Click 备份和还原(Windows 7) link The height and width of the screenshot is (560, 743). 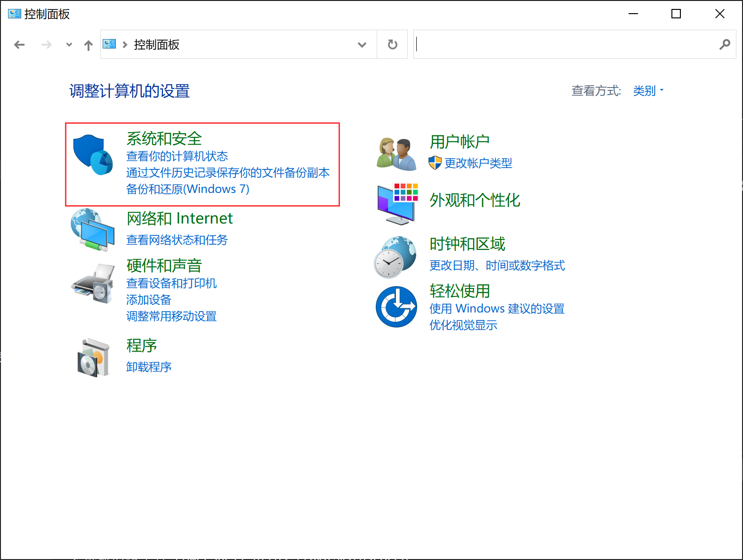pyautogui.click(x=187, y=189)
